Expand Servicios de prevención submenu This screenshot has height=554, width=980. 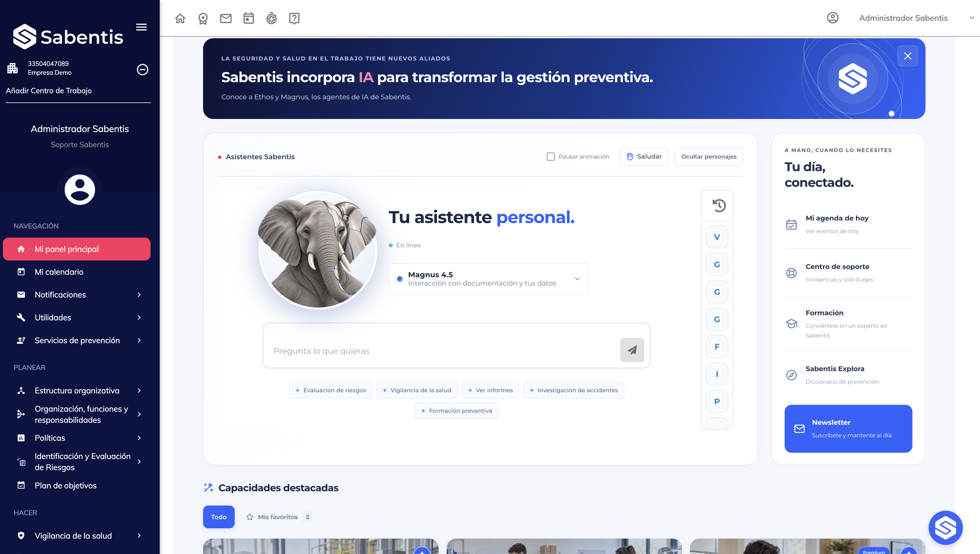[139, 340]
